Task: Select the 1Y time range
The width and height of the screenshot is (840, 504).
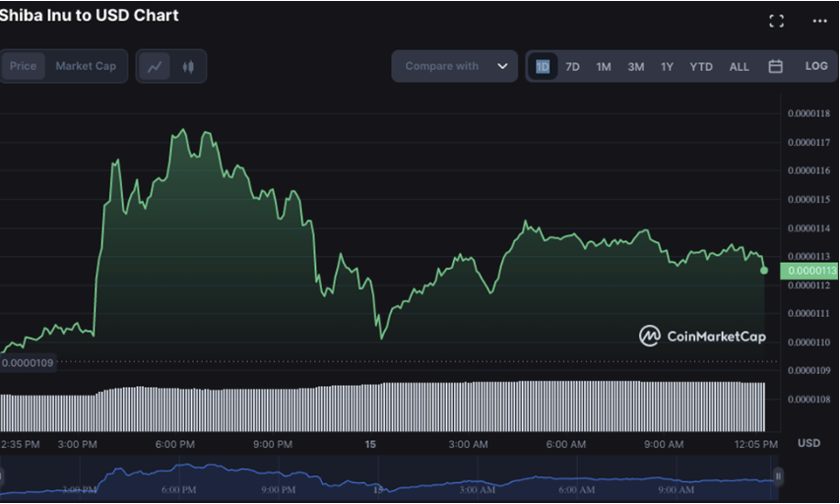Action: [x=667, y=66]
